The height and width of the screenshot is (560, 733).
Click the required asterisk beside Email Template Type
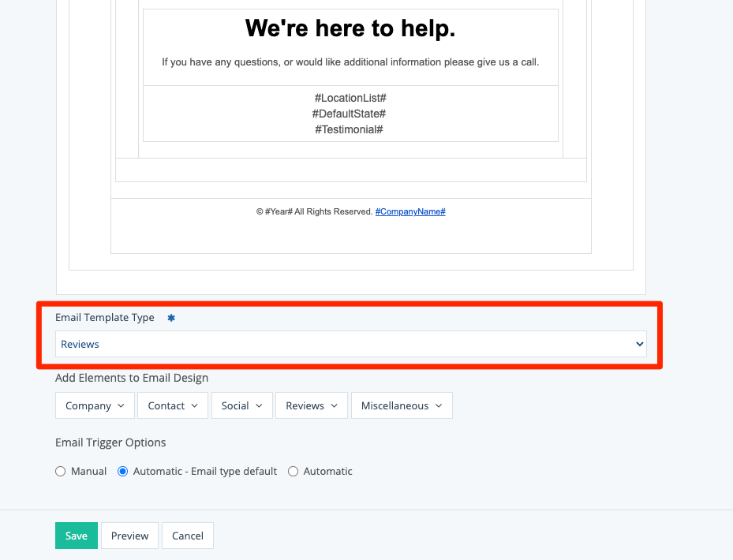point(171,318)
